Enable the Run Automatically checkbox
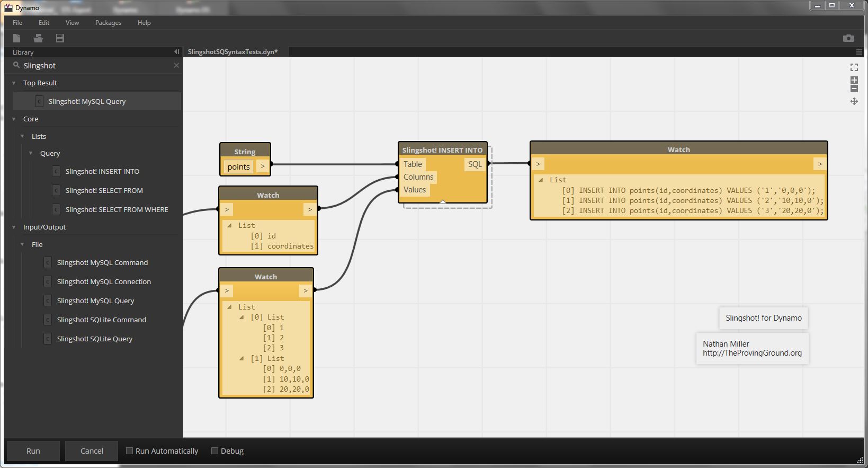The height and width of the screenshot is (468, 868). tap(129, 451)
